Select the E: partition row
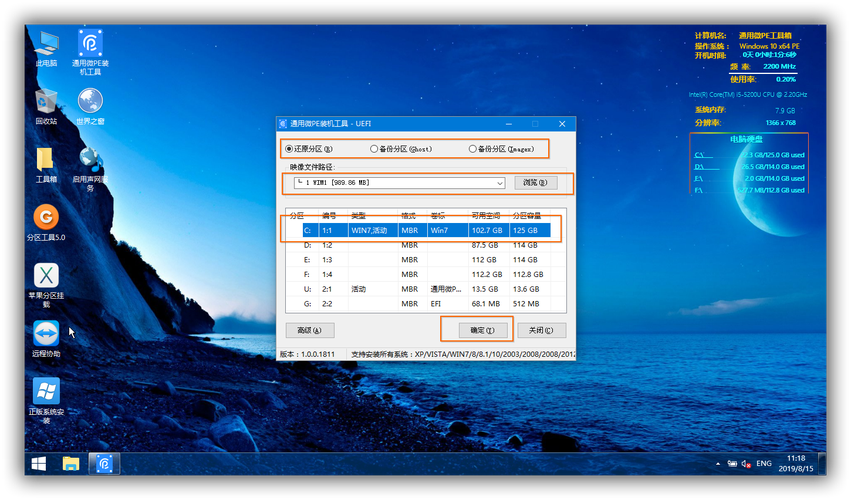 (x=426, y=260)
